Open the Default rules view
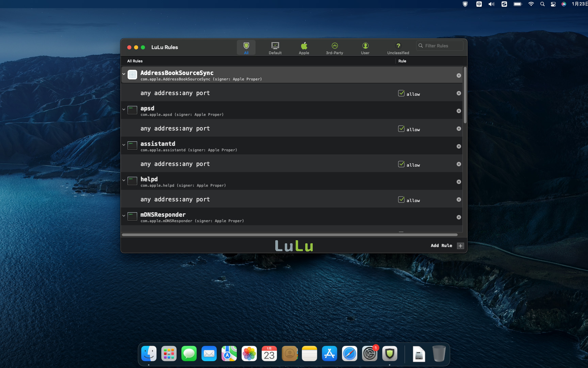Image resolution: width=588 pixels, height=368 pixels. [275, 47]
